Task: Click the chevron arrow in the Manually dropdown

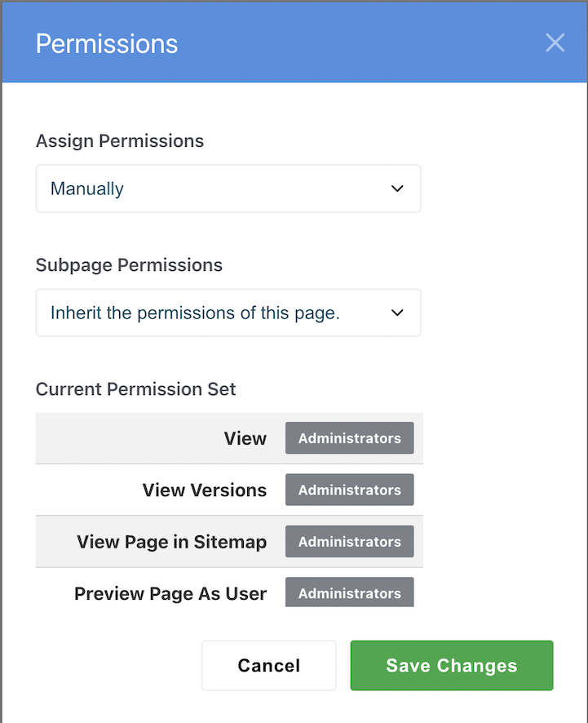Action: pyautogui.click(x=397, y=189)
